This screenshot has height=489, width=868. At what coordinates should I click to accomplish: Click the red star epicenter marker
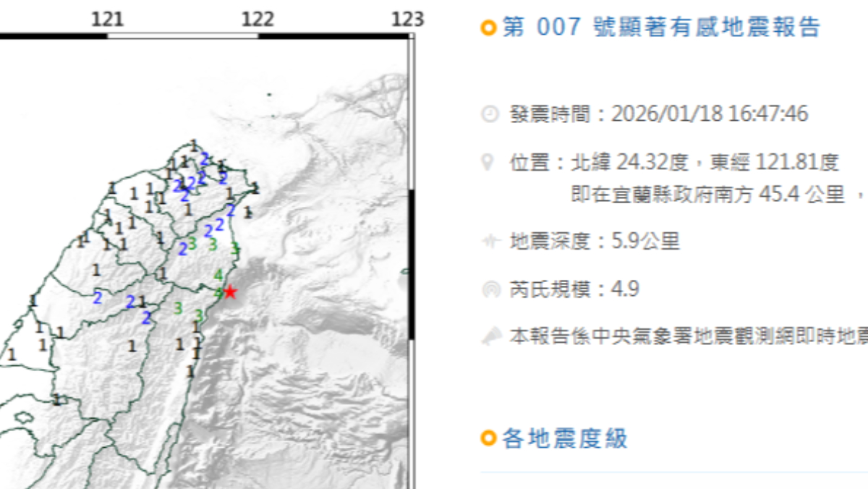(230, 292)
